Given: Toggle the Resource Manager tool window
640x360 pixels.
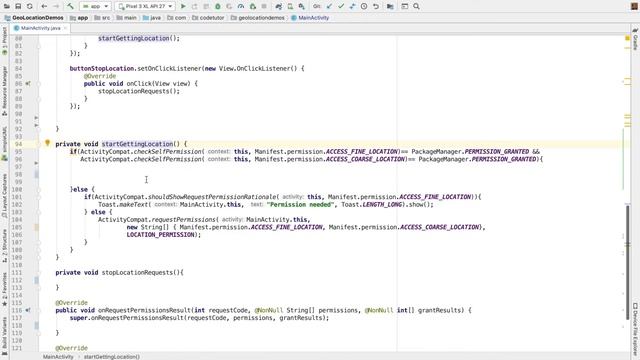Looking at the screenshot, I should 4,91.
